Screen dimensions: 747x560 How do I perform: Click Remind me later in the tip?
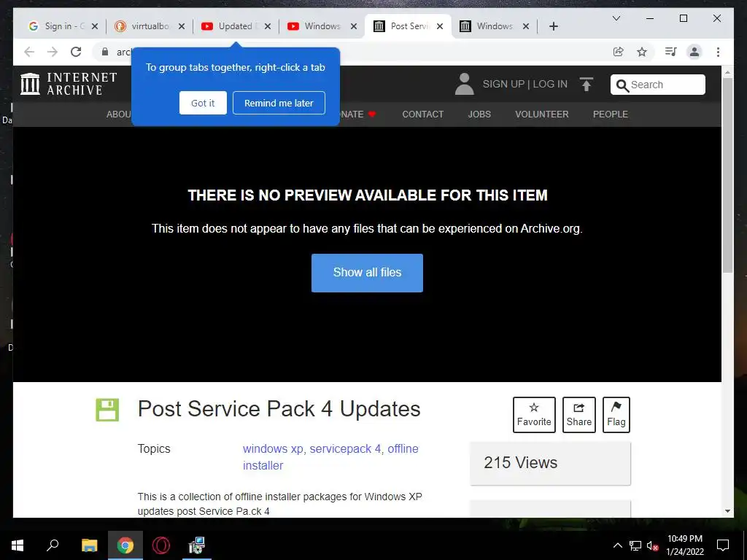[279, 103]
